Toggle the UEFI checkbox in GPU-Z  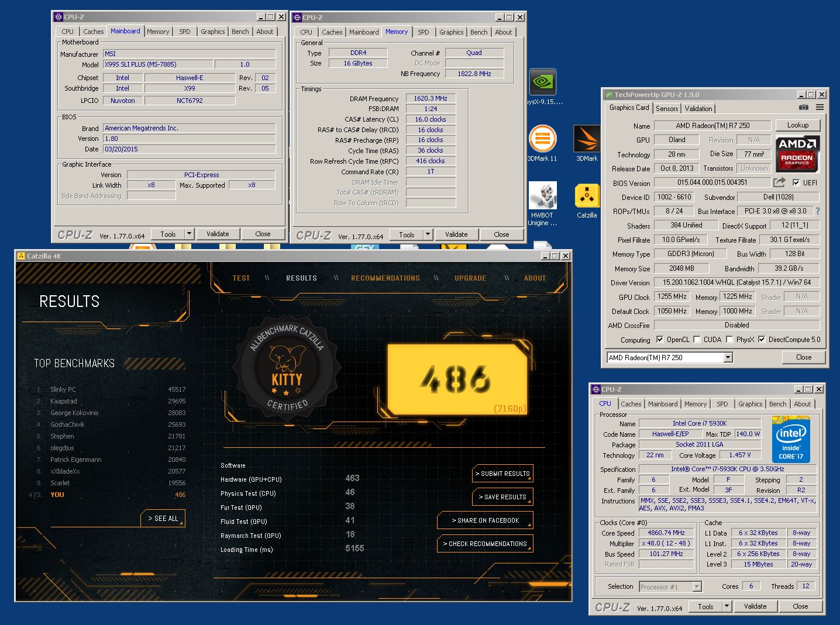click(796, 182)
